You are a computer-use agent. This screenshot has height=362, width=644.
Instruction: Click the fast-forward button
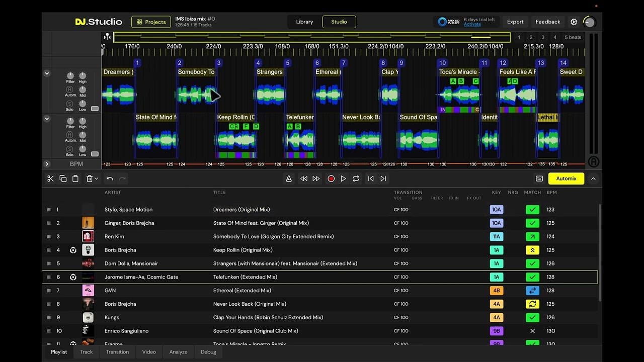point(316,178)
